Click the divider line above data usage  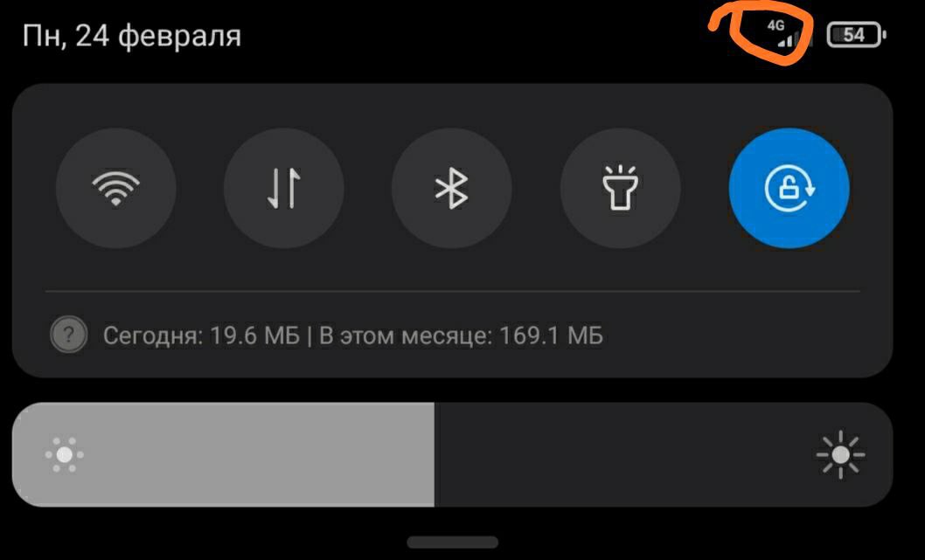(453, 291)
